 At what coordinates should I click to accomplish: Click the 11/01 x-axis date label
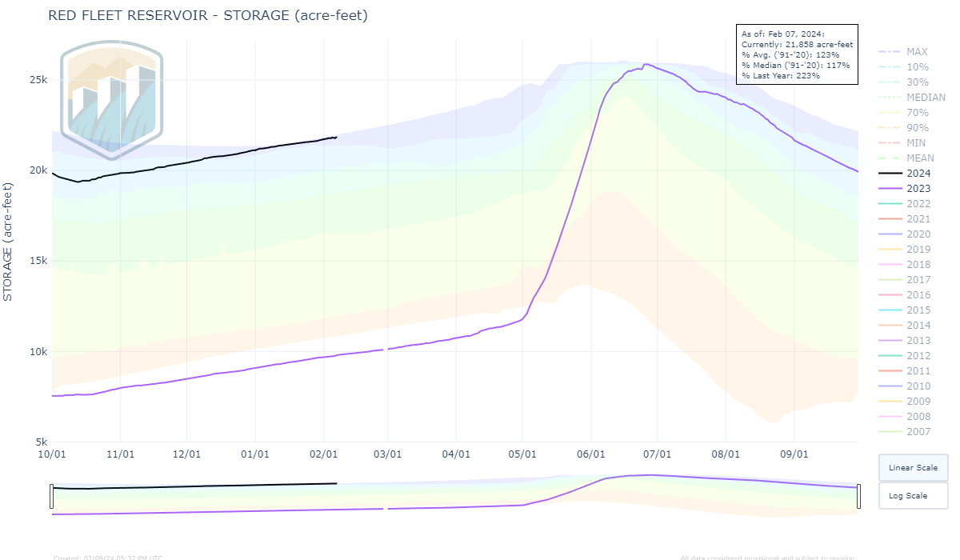coord(120,454)
